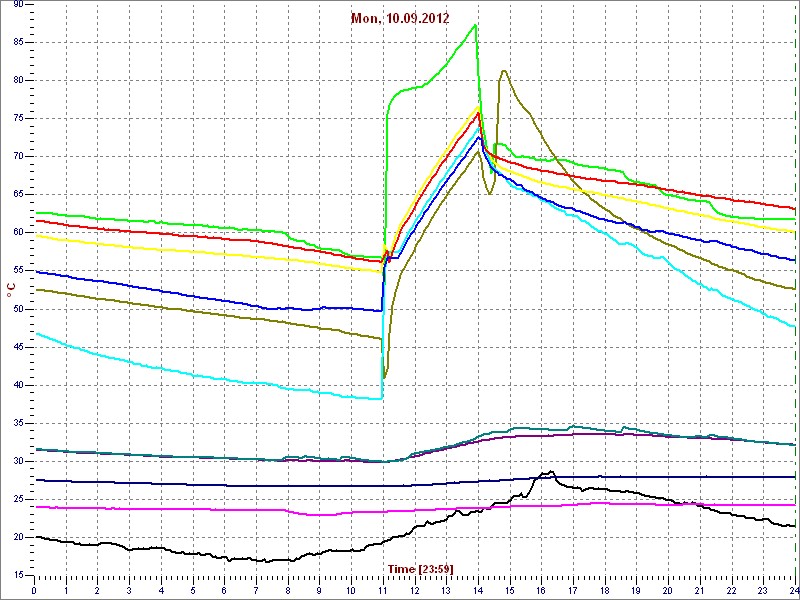The width and height of the screenshot is (800, 600).
Task: Click hour 5 label on the time axis
Action: pos(193,591)
